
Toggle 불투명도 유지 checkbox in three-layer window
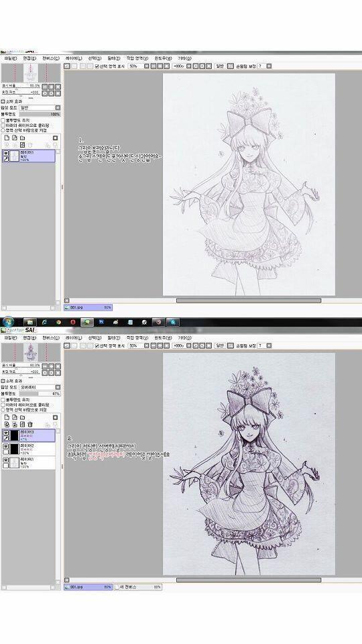[3, 400]
